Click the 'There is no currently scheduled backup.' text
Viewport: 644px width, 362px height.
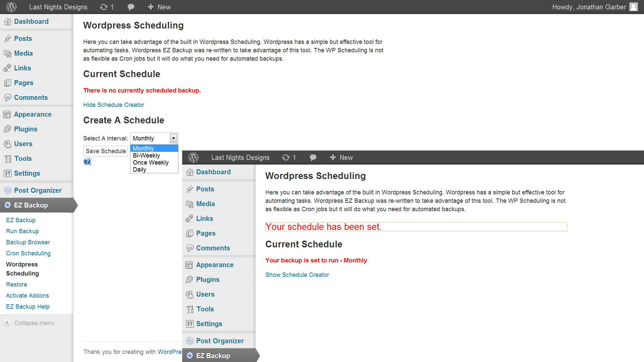click(x=142, y=90)
